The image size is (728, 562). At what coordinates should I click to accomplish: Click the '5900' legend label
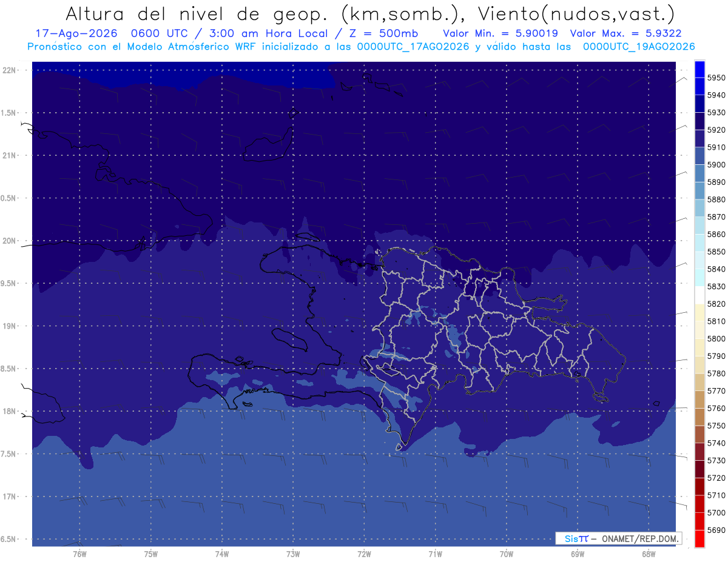[x=716, y=165]
